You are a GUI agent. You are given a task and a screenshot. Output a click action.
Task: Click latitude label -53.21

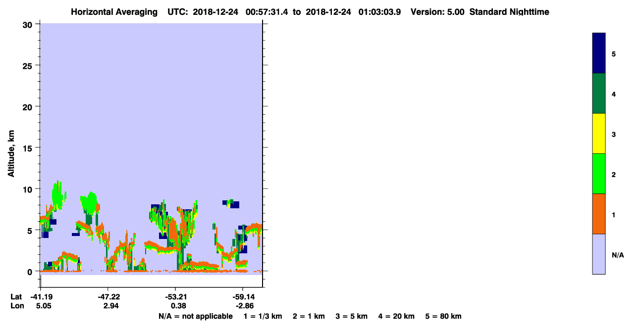pyautogui.click(x=175, y=297)
